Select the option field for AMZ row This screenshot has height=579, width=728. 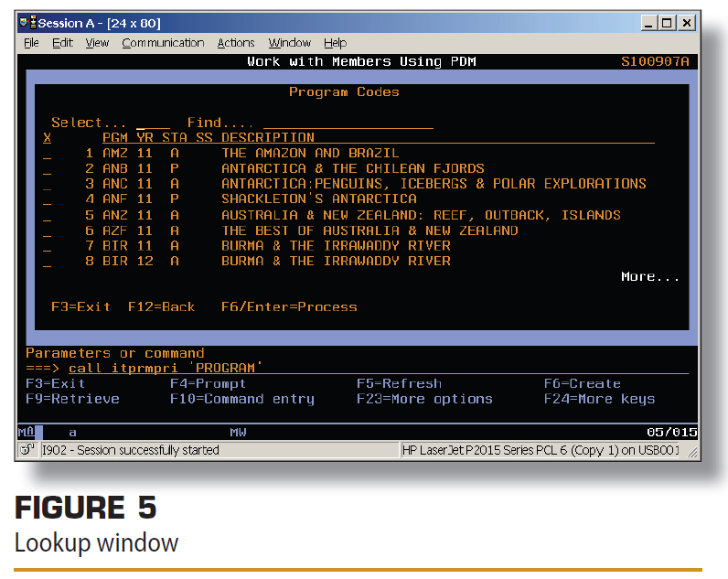47,154
